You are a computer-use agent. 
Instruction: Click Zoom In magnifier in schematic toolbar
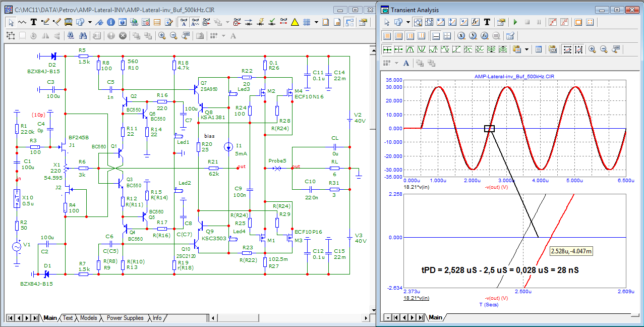point(162,36)
